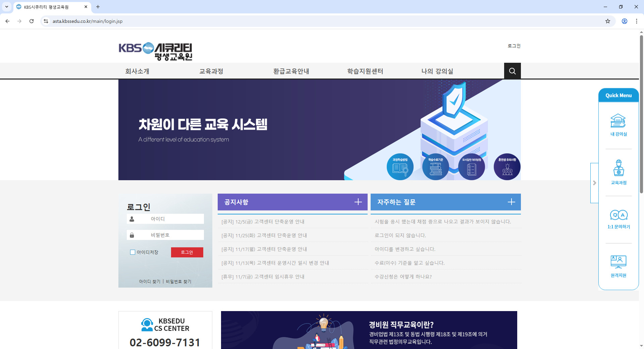Launch 원격지원 from the Quick Menu
This screenshot has height=349, width=644.
pyautogui.click(x=618, y=265)
